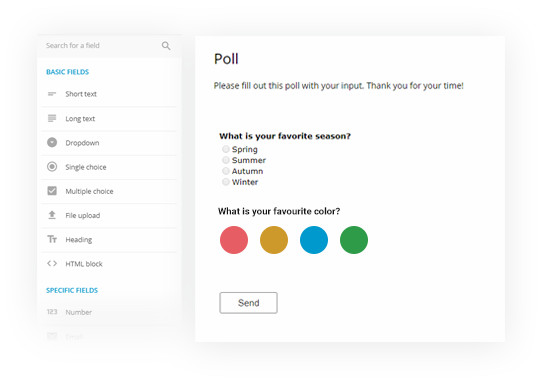Select the green color circle
Screen dimensions: 542x382
(354, 240)
